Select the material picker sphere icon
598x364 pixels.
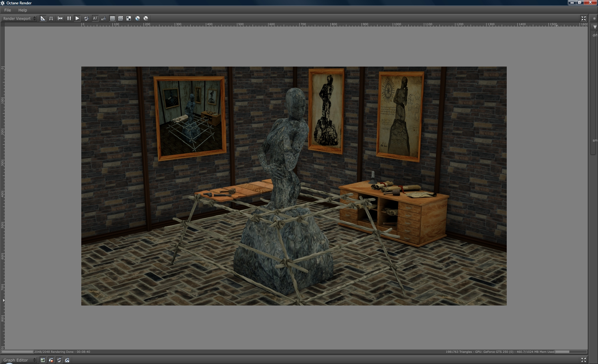pos(86,18)
